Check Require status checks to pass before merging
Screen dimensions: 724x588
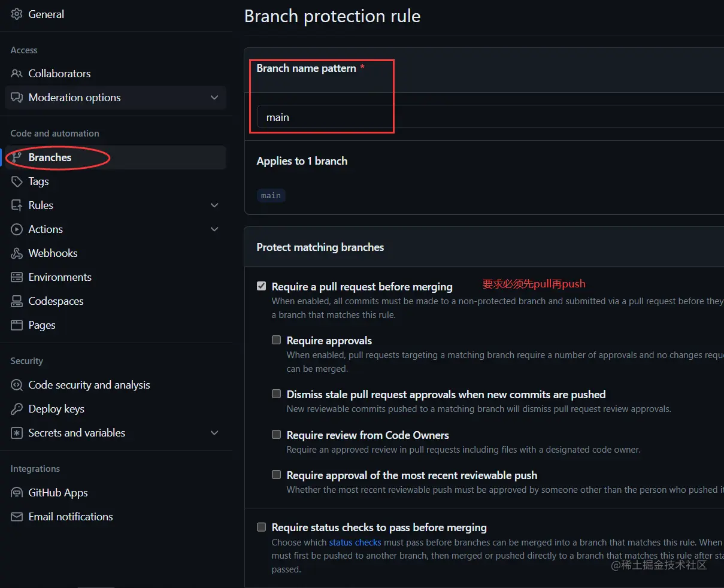(262, 527)
